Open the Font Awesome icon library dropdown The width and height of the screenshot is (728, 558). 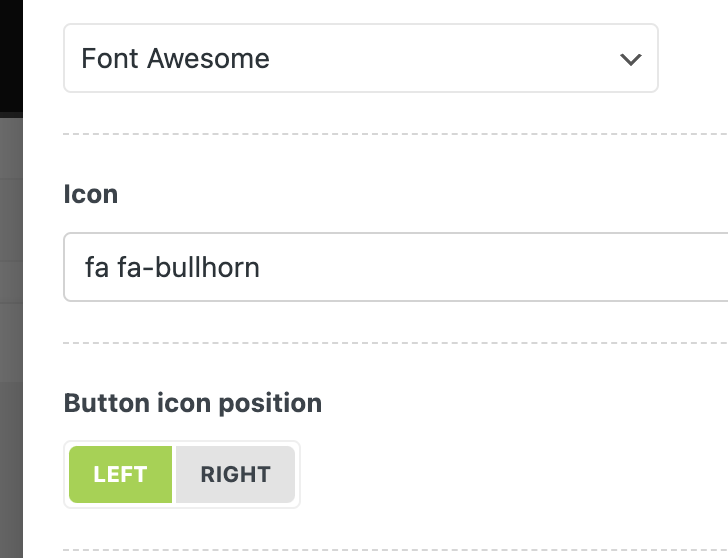tap(360, 58)
